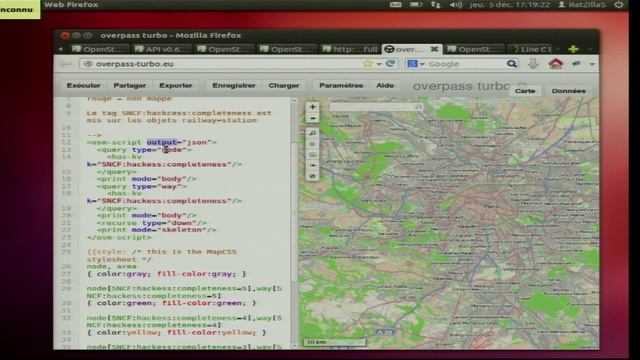Open the bookmark star dropdown arrow

tap(379, 64)
